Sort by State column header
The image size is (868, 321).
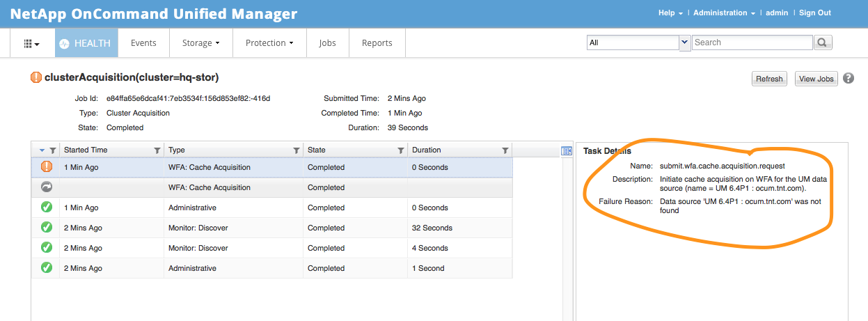(317, 150)
